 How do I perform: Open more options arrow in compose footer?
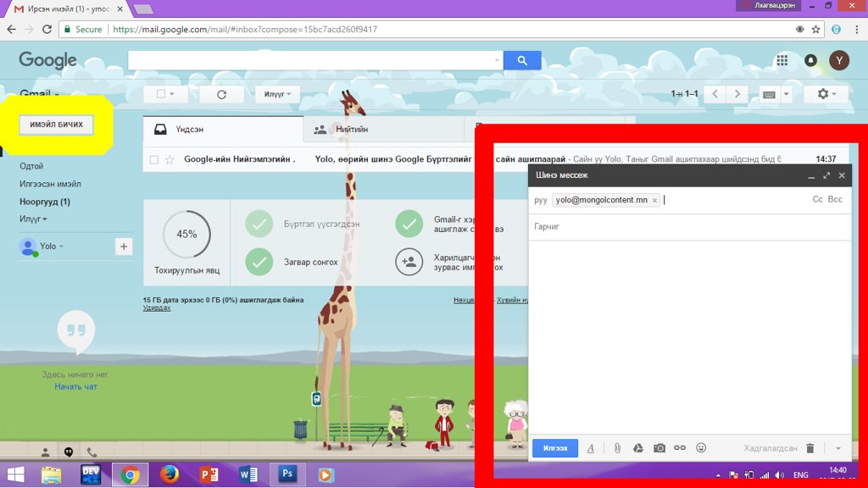point(838,448)
